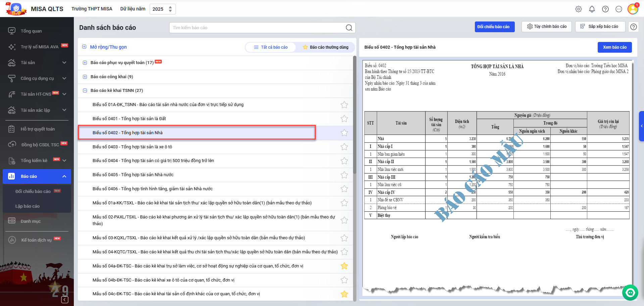The height and width of the screenshot is (306, 644).
Task: Toggle favorite star for Biểu số 0401
Action: [x=344, y=119]
